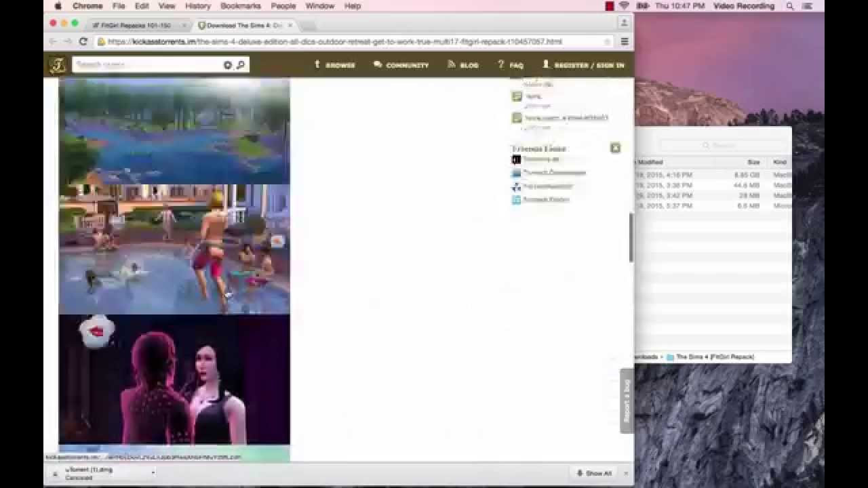
Task: Open the Browse section
Action: [x=334, y=65]
